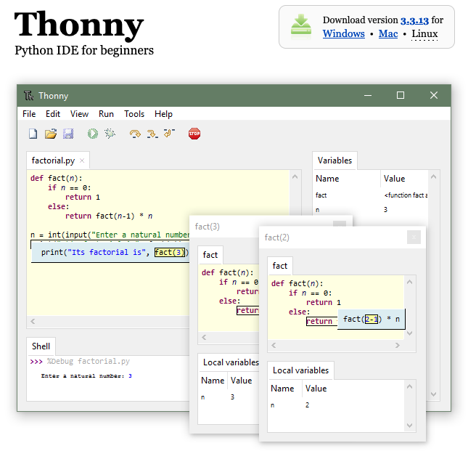The width and height of the screenshot is (476, 451).
Task: Open the Help menu
Action: pos(163,114)
